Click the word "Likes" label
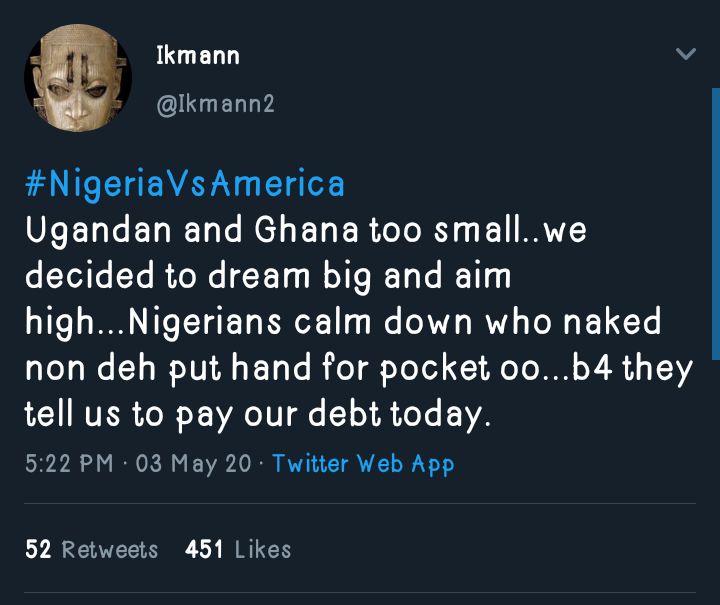The width and height of the screenshot is (720, 605). coord(262,549)
